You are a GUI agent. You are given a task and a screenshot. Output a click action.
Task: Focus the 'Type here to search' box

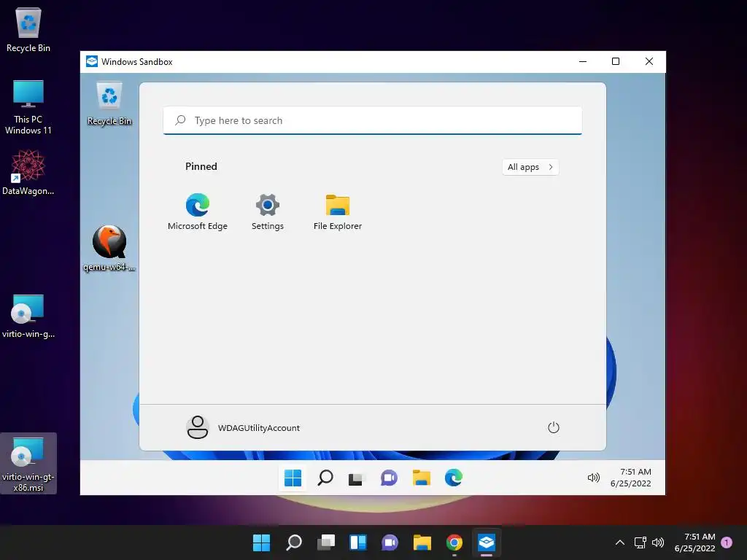point(373,120)
